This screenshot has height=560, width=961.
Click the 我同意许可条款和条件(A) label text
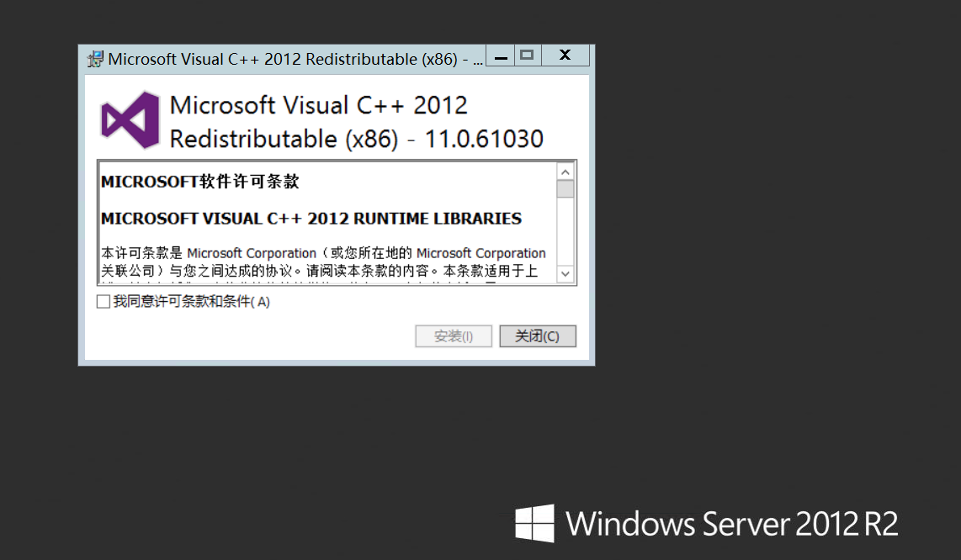191,302
